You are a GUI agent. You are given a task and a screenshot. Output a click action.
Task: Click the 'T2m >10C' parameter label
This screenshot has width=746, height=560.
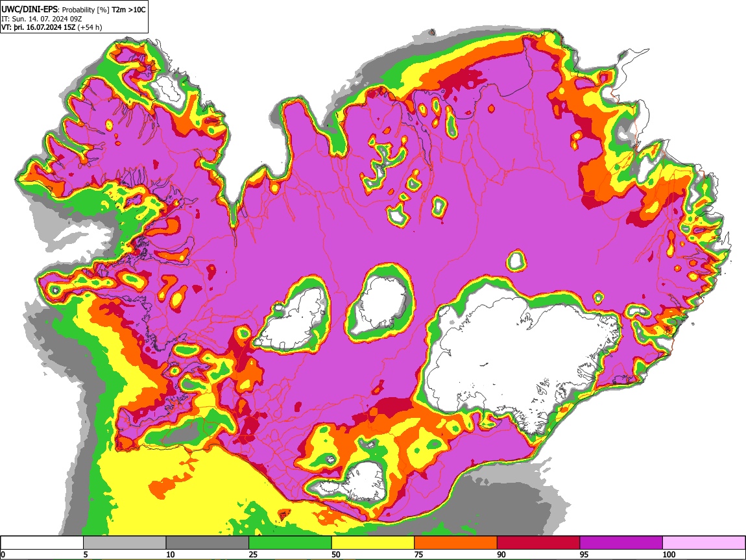click(128, 10)
